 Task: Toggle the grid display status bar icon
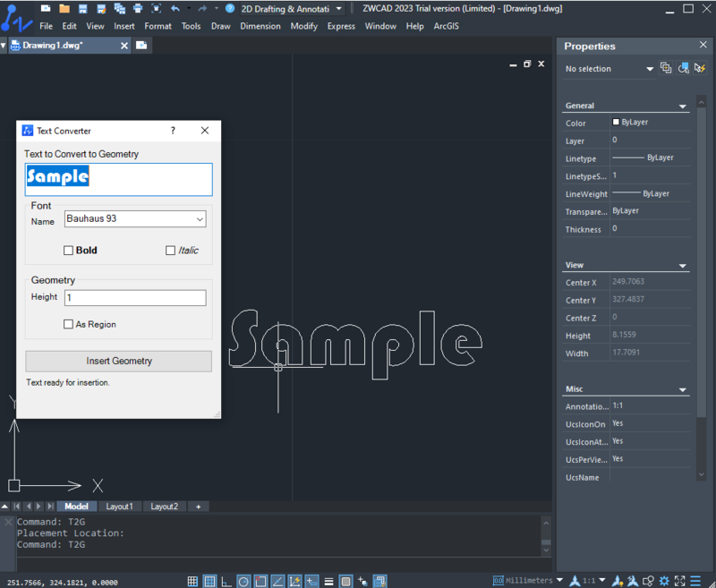click(209, 581)
